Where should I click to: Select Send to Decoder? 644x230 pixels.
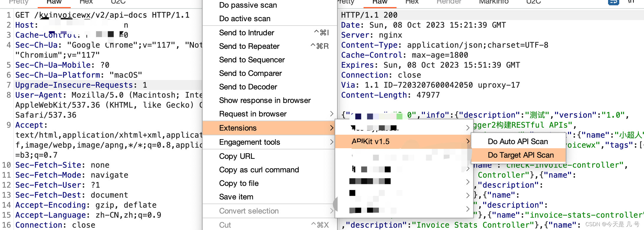[248, 87]
